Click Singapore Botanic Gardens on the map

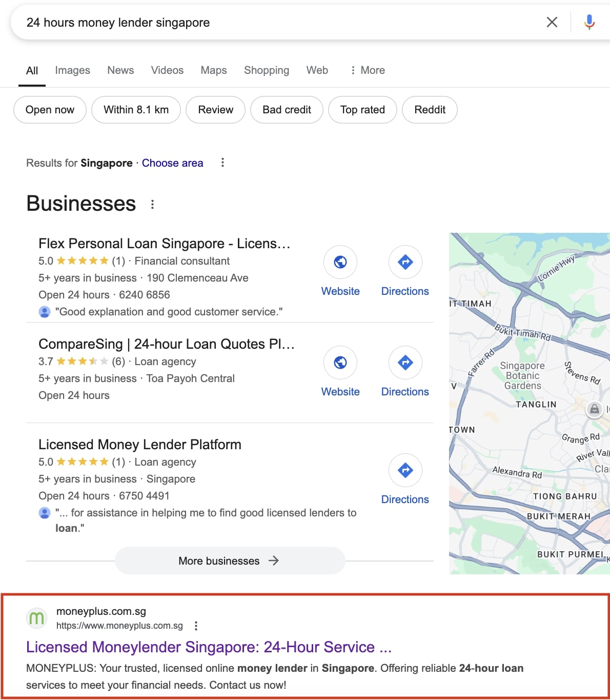pos(522,375)
